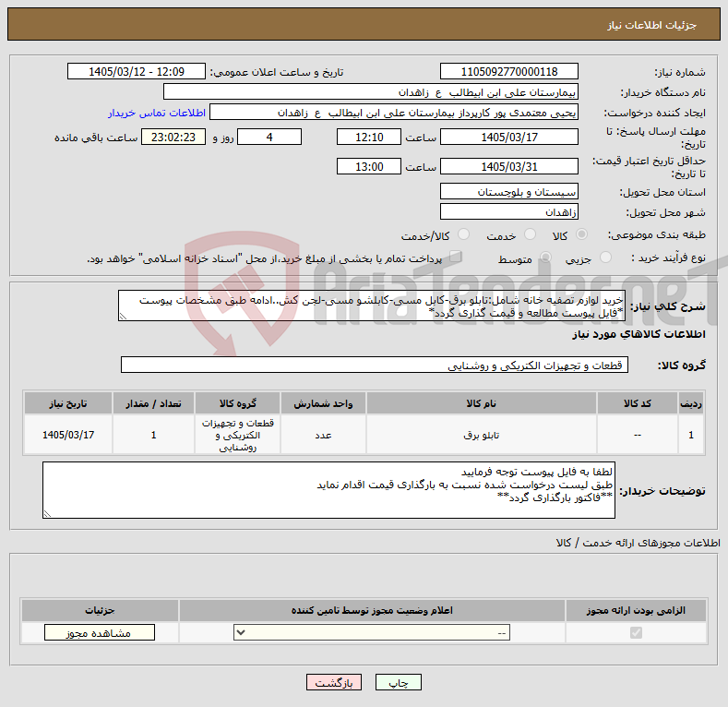The image size is (728, 707).
Task: Click the delivery city field زاهدان
Action: (x=508, y=211)
